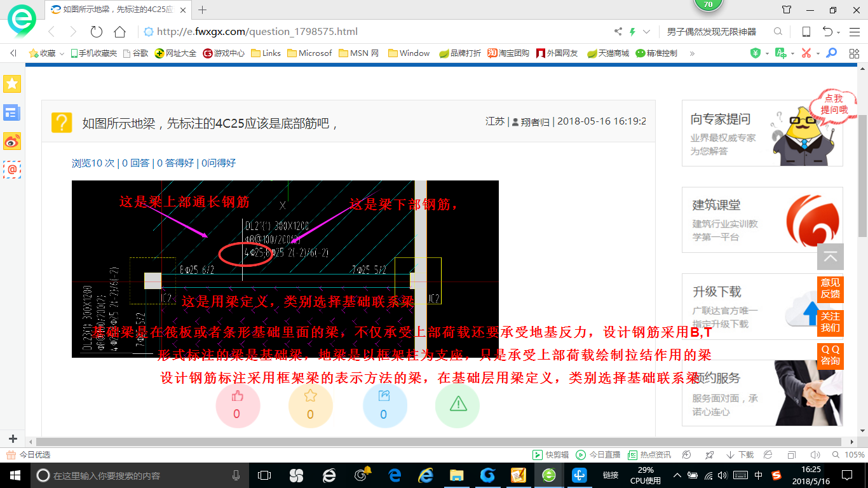
Task: Click the blue key password icon
Action: pyautogui.click(x=831, y=53)
